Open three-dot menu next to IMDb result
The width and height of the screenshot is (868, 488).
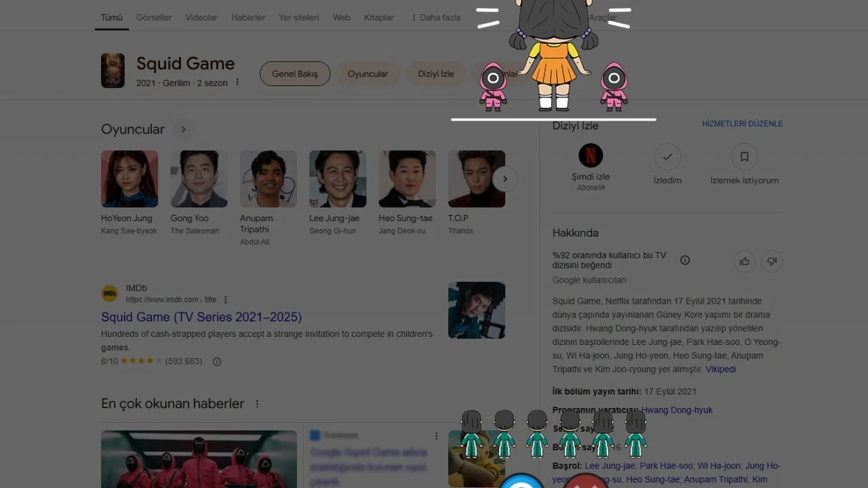click(x=226, y=300)
